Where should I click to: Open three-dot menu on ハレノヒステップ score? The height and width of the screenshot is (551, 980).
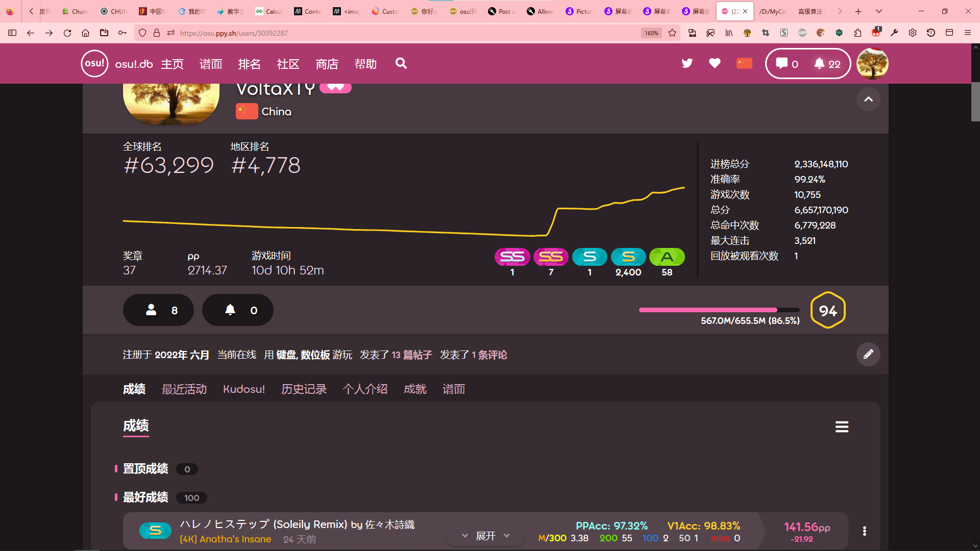[x=864, y=531]
